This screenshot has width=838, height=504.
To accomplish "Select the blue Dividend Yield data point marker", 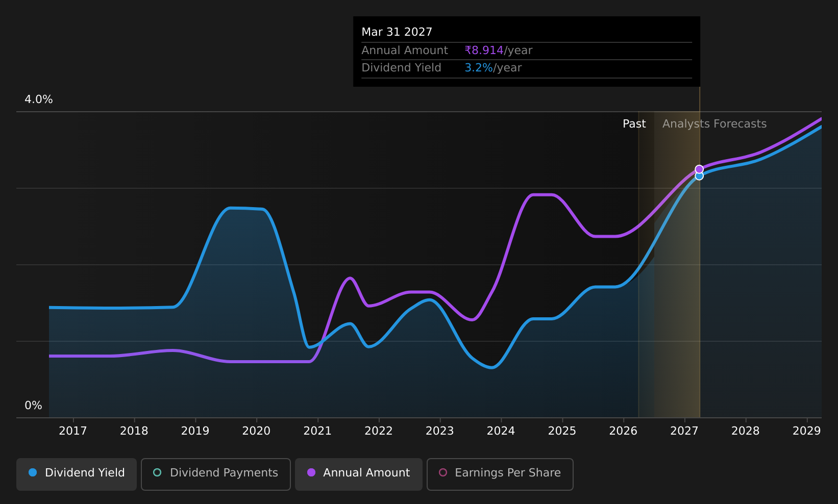I will (699, 176).
